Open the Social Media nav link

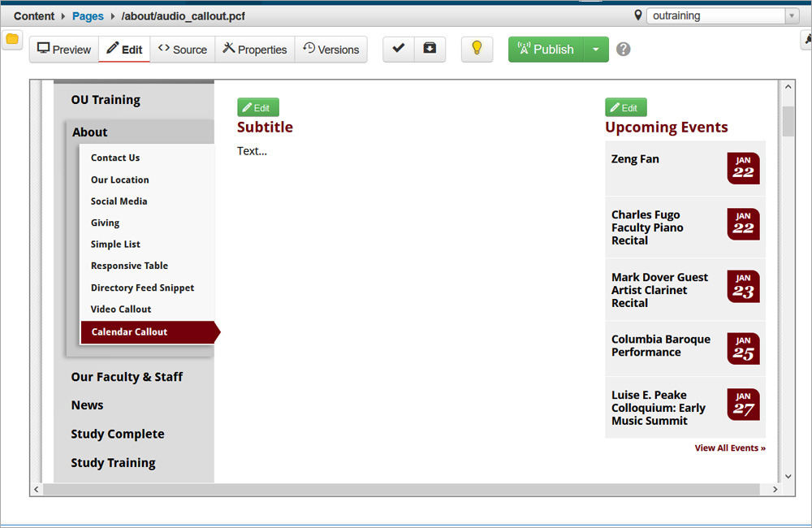coord(119,201)
